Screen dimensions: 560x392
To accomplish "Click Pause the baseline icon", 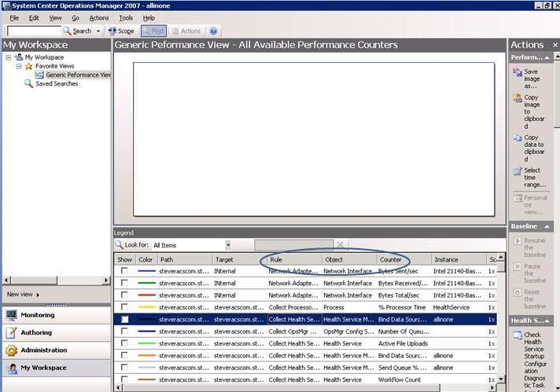I will pos(518,267).
